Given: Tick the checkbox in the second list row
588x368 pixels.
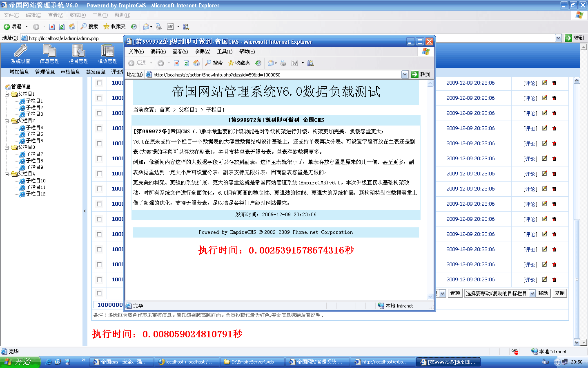Looking at the screenshot, I should pos(99,98).
